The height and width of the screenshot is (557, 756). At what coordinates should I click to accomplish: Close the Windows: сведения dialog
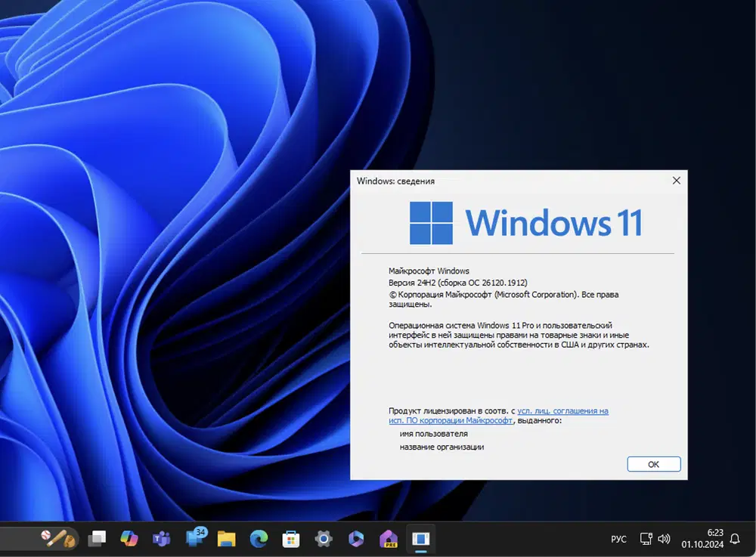pos(677,180)
